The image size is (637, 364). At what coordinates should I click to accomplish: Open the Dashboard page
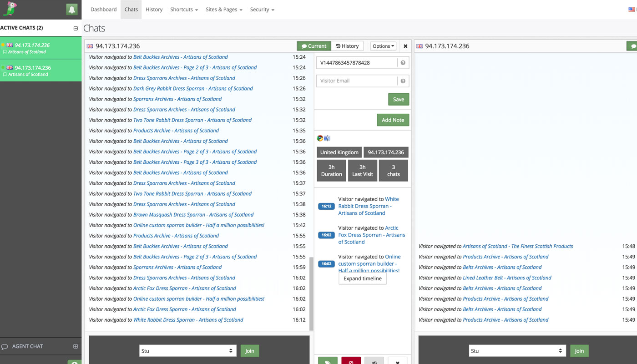click(103, 10)
